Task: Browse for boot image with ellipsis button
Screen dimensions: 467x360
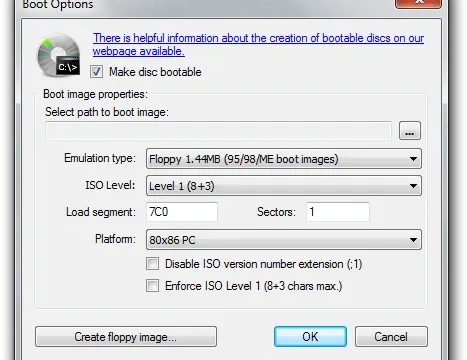Action: pyautogui.click(x=410, y=131)
